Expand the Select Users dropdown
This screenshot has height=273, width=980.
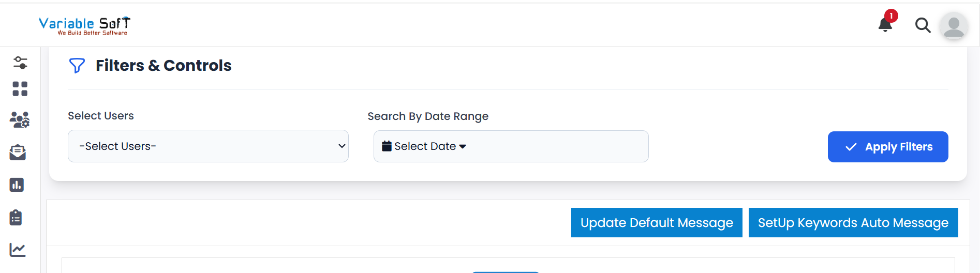click(x=208, y=146)
